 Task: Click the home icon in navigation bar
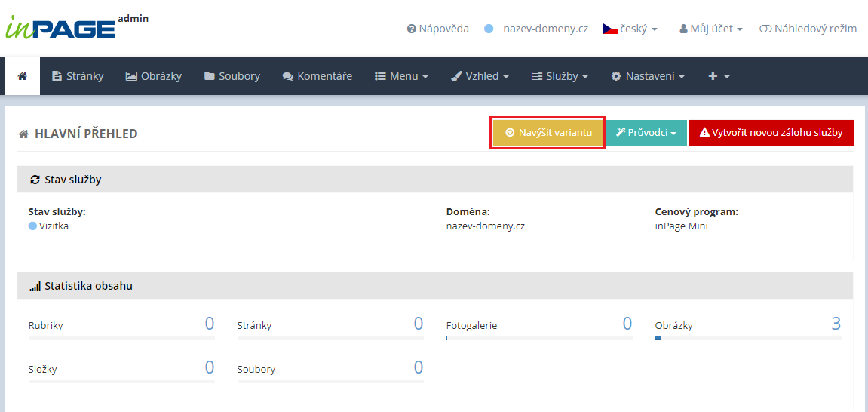tap(23, 76)
